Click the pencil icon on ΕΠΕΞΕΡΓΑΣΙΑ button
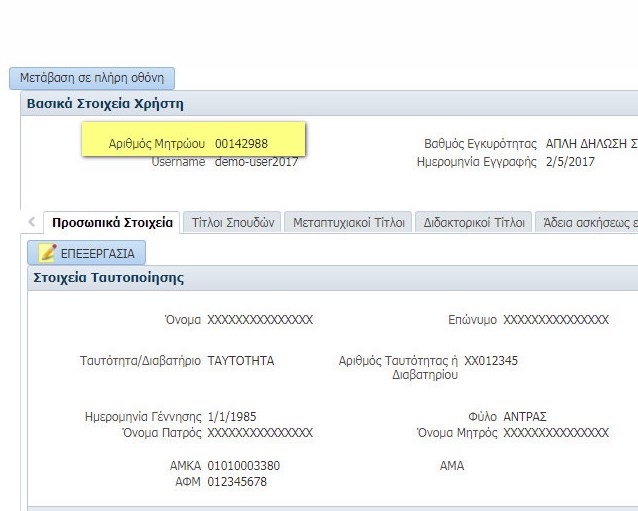The width and height of the screenshot is (638, 511). [x=47, y=253]
